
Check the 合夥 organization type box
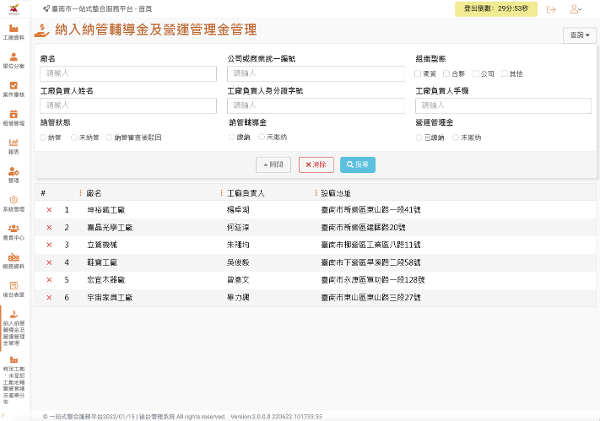(x=446, y=73)
